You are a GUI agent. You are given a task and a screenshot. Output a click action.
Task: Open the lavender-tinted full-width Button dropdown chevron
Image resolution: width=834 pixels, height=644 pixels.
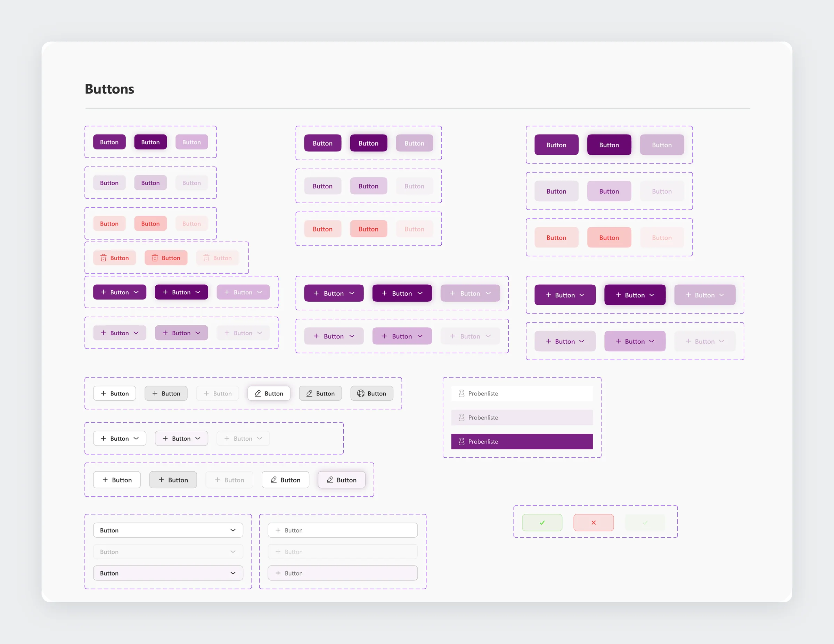pos(233,573)
